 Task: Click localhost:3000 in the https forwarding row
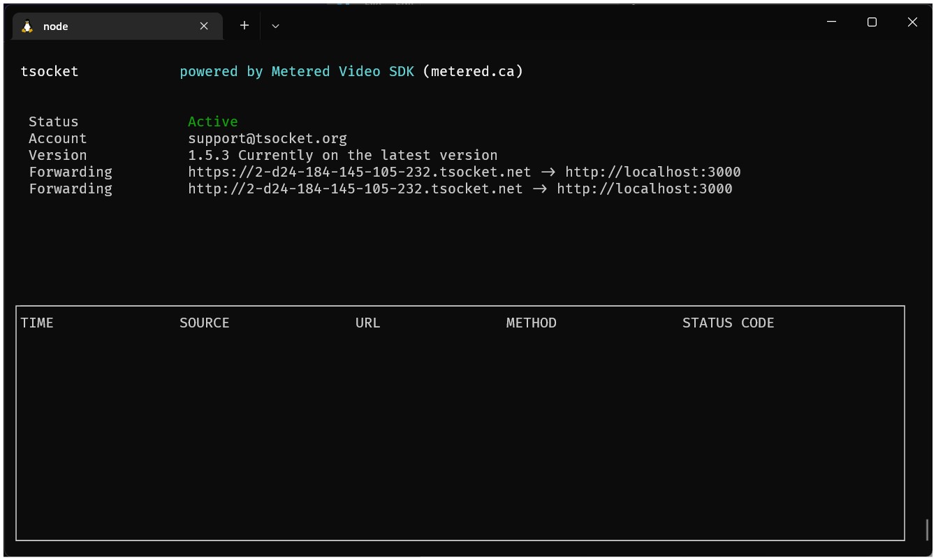(x=653, y=172)
